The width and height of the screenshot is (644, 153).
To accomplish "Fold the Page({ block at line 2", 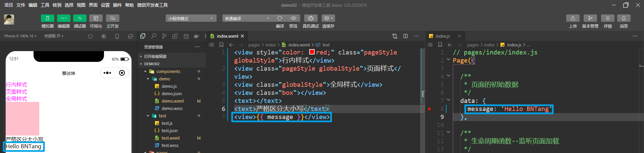I will 448,60.
